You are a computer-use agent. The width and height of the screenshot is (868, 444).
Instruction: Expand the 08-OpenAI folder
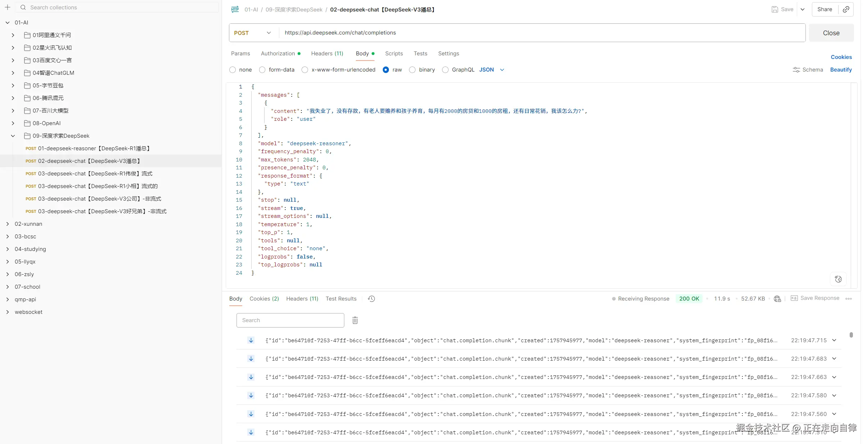click(13, 123)
